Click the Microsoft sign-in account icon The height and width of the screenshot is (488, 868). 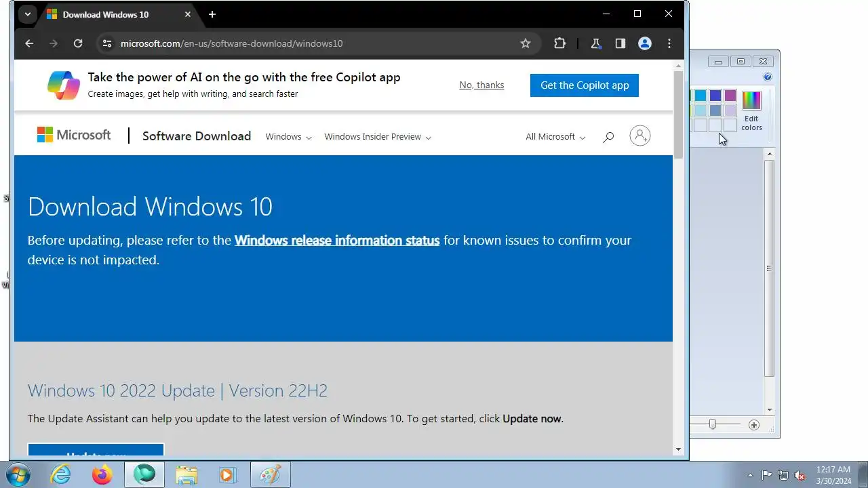coord(640,136)
